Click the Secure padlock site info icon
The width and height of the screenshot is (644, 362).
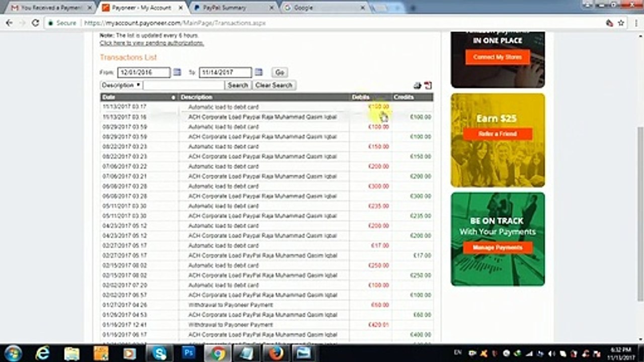point(50,23)
